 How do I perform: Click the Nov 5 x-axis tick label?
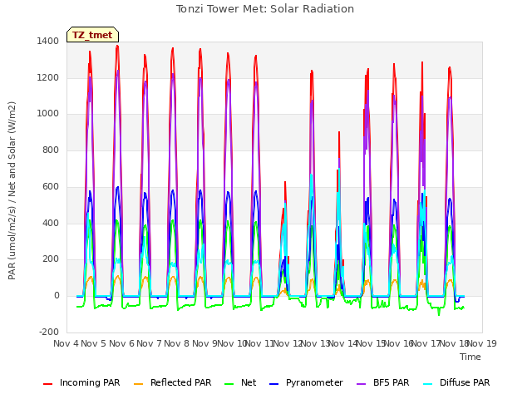coord(94,343)
